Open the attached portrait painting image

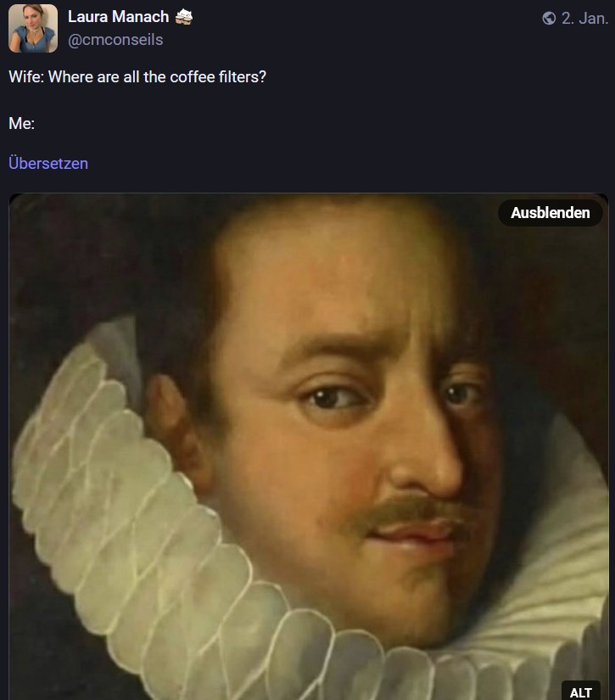click(309, 446)
